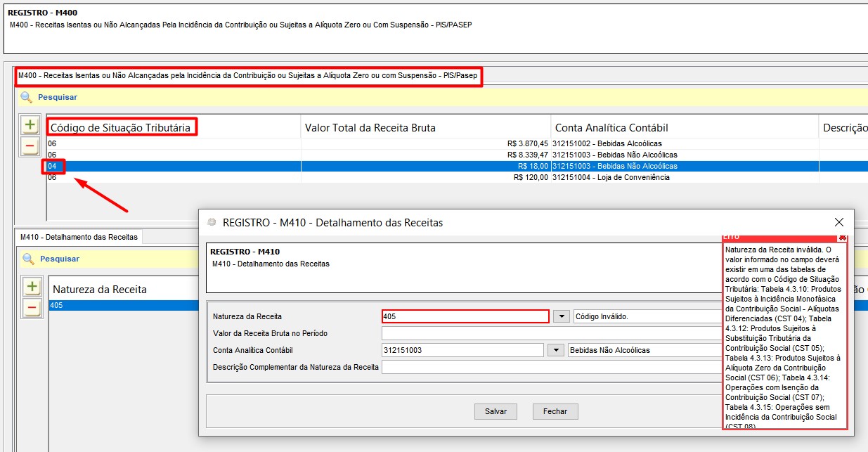The width and height of the screenshot is (868, 452).
Task: Click the Conta Analítica Contábil column header
Action: [685, 127]
